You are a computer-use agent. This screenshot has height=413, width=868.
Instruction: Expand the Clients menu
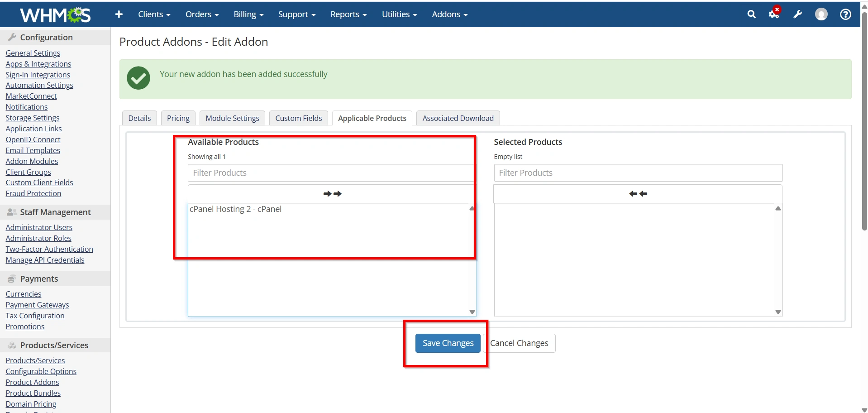point(154,14)
